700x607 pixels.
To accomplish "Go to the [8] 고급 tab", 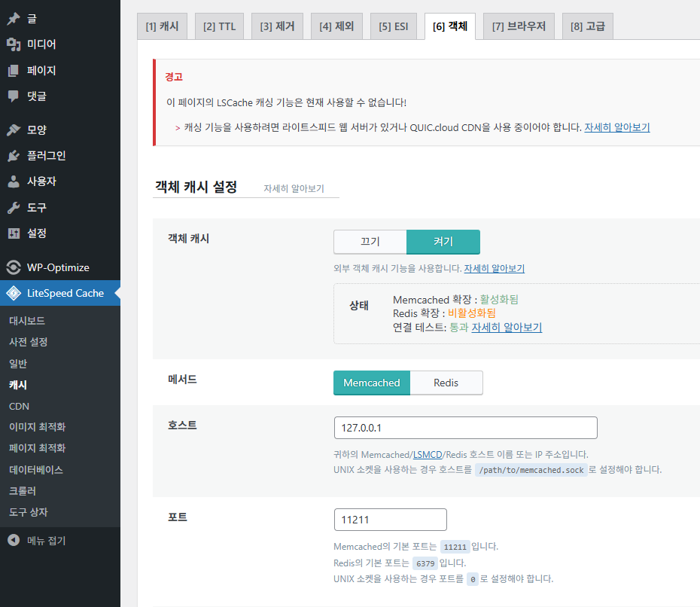I will coord(588,26).
